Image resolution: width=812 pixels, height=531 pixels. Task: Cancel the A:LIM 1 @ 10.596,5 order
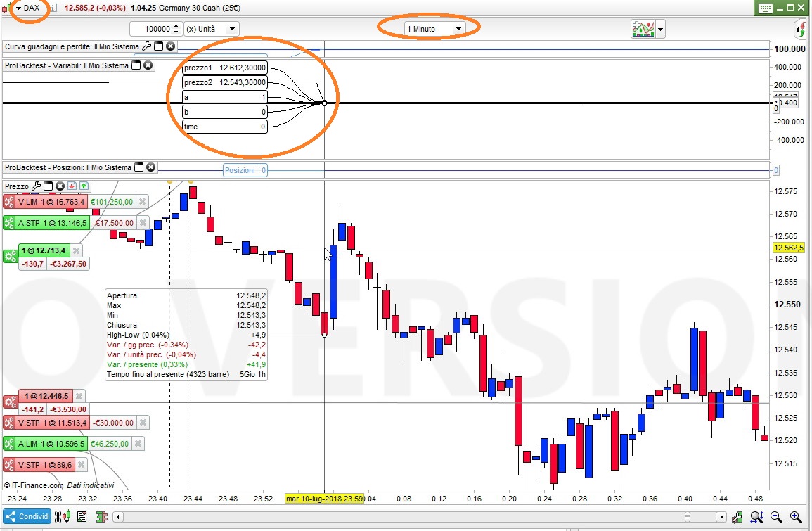click(x=138, y=444)
